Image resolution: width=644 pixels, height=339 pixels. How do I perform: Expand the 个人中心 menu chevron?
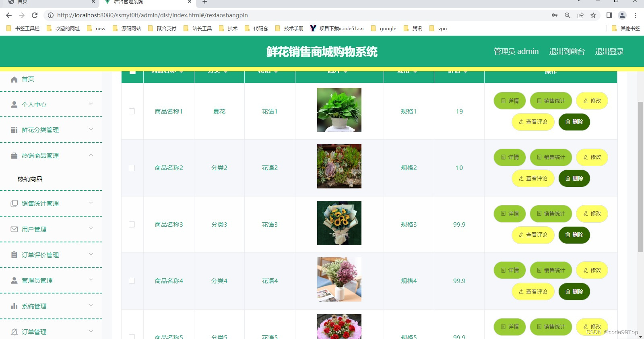tap(91, 104)
